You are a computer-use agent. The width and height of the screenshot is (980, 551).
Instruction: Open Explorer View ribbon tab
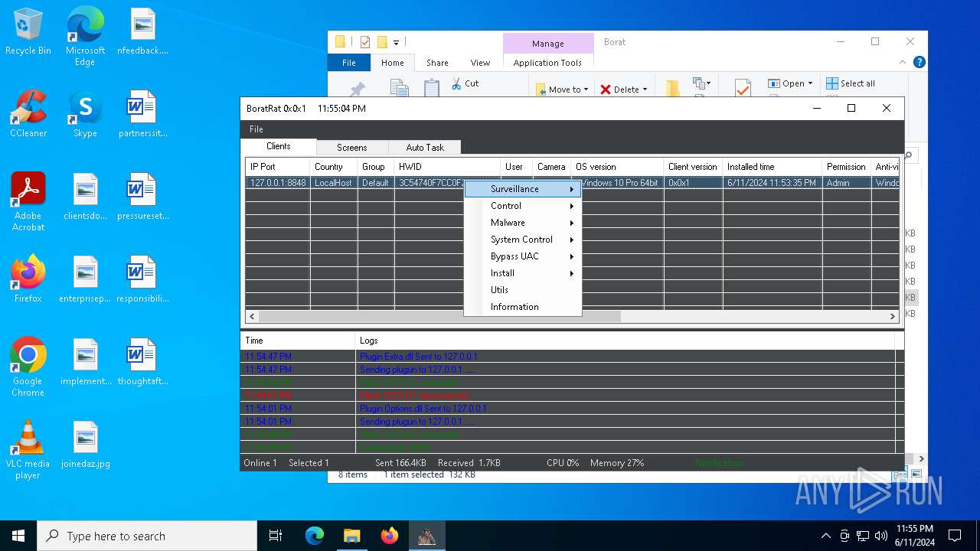(x=480, y=63)
